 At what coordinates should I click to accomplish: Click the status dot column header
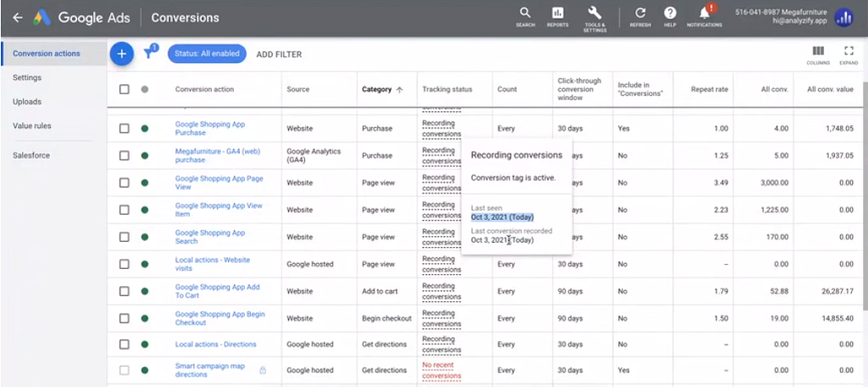tap(144, 89)
